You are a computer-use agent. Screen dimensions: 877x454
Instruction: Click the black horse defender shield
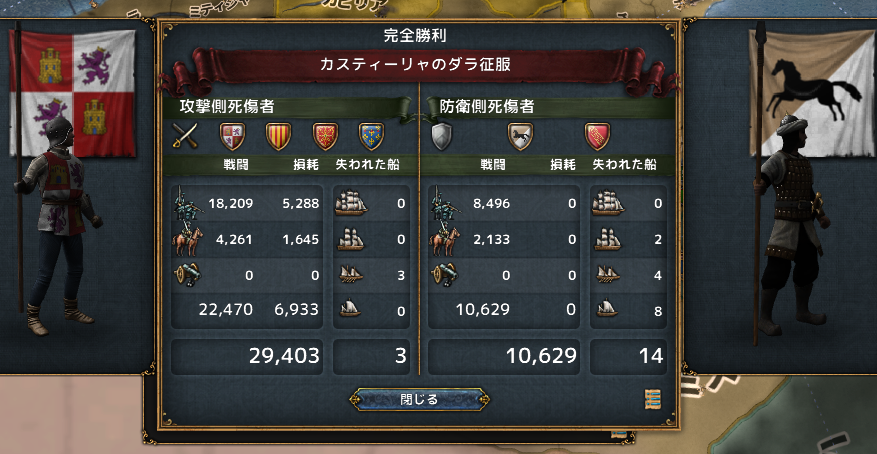[520, 136]
